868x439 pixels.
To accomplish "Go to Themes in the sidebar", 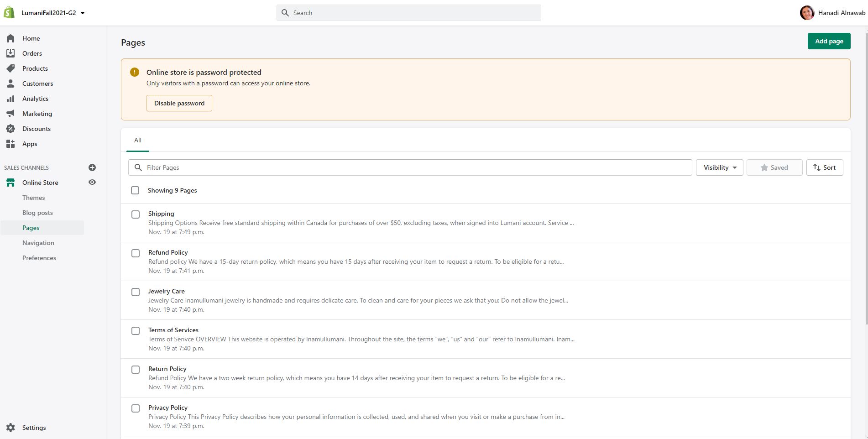I will [34, 198].
